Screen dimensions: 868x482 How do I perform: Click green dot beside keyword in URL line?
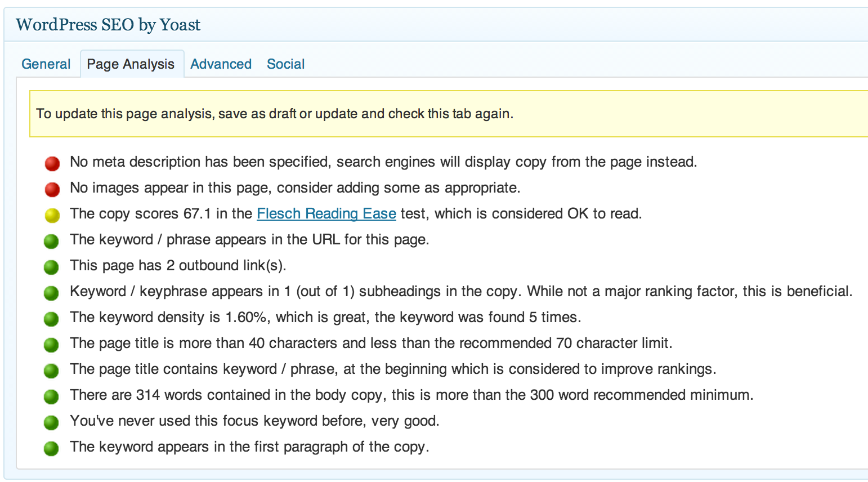(51, 242)
